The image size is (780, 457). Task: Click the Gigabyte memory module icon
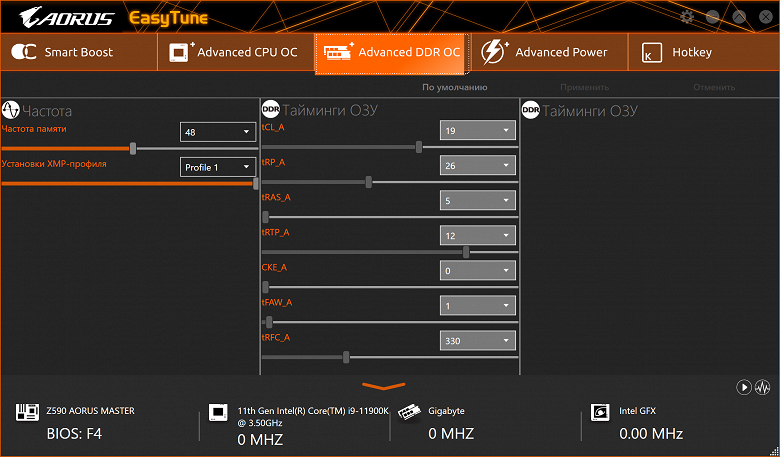tap(409, 412)
